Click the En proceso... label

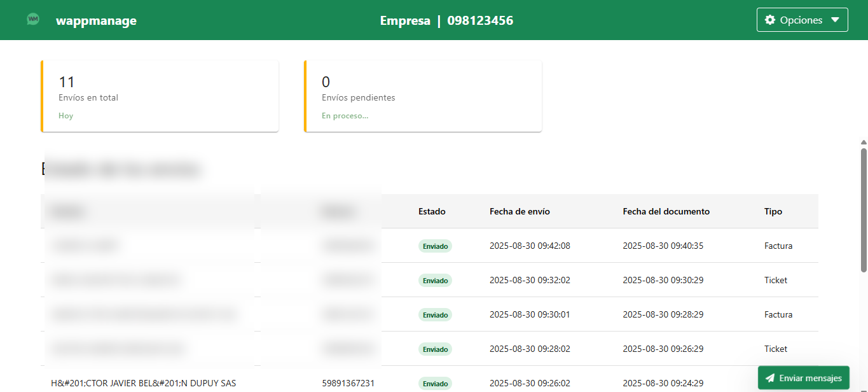coord(345,116)
